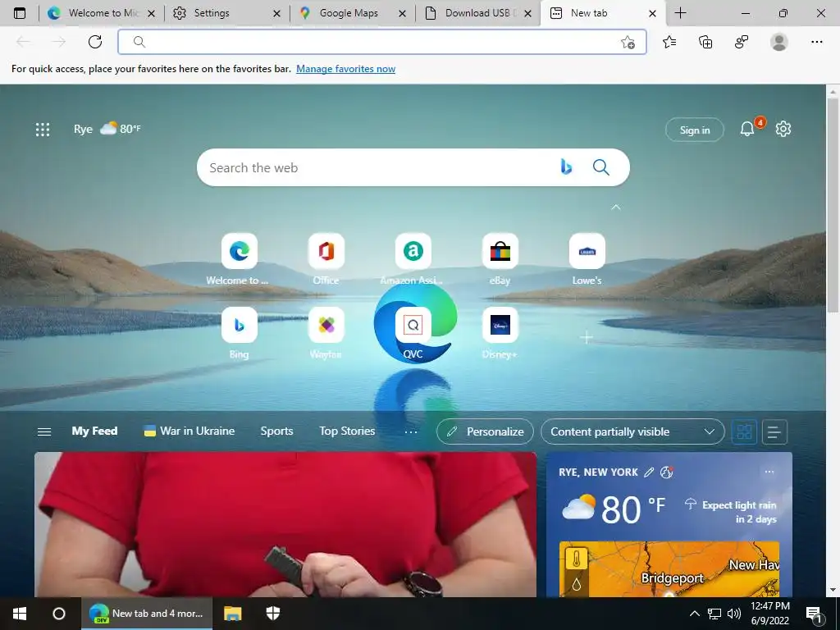Add this page to favorites star icon
Image resolution: width=840 pixels, height=630 pixels.
pos(628,43)
